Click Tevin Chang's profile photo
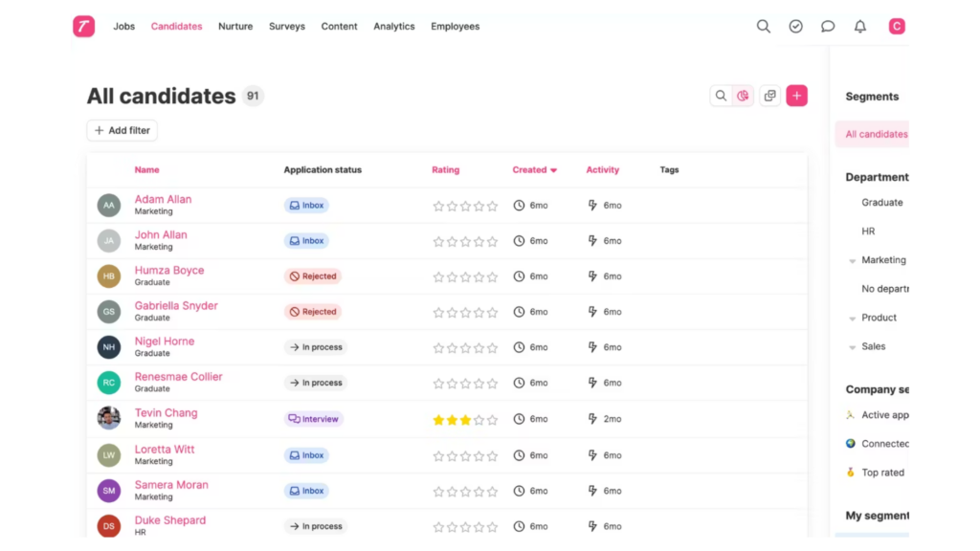 point(109,418)
